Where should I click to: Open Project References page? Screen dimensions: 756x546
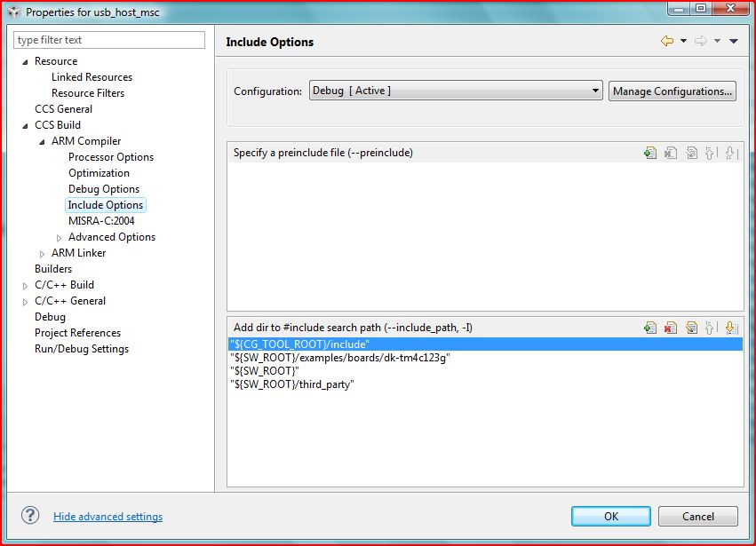pos(77,333)
